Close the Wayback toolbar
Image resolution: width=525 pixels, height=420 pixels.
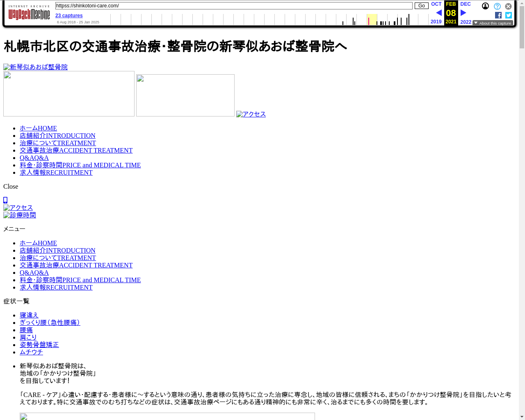pyautogui.click(x=508, y=6)
